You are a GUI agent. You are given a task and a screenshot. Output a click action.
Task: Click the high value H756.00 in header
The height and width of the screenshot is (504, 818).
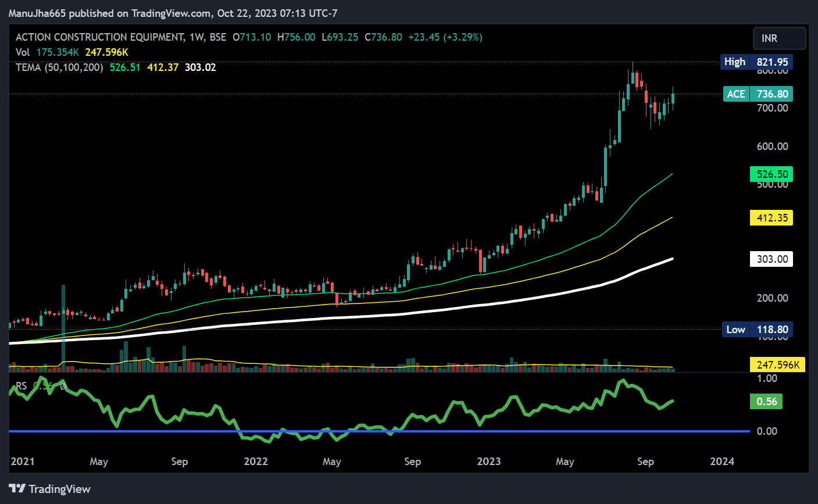(297, 37)
